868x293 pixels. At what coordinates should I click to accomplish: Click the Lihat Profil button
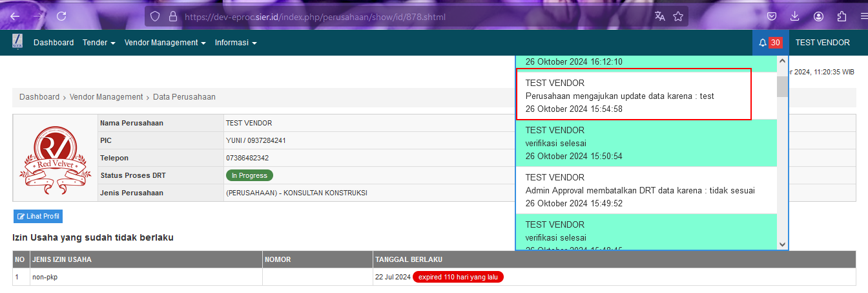click(38, 217)
